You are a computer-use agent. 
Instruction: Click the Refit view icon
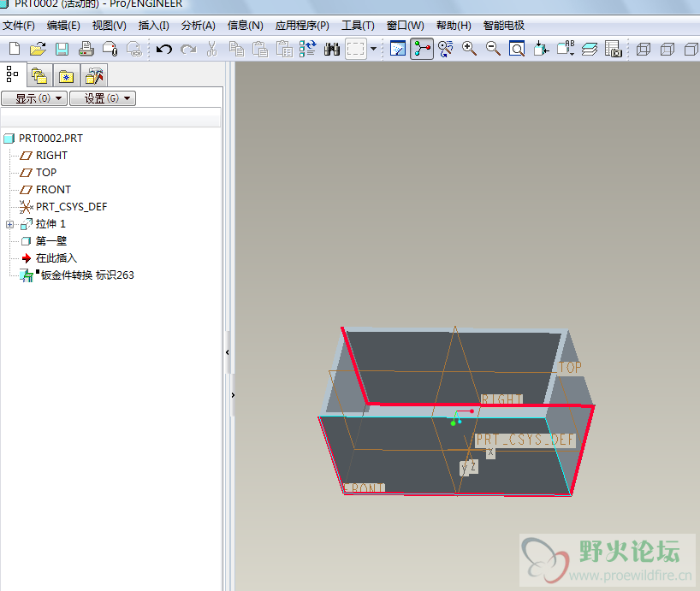[x=517, y=49]
